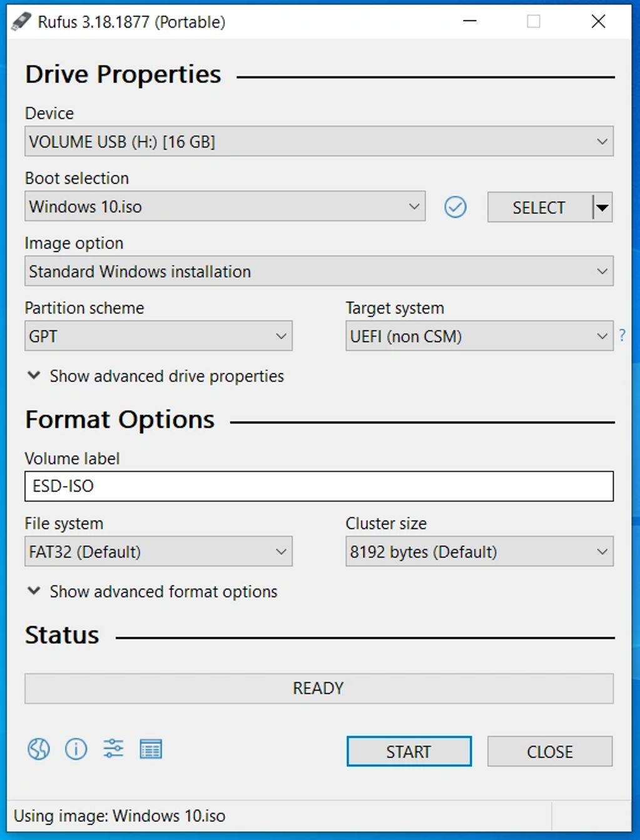Open the Device dropdown VOLUME USB (H:)
The image size is (640, 840).
(319, 142)
